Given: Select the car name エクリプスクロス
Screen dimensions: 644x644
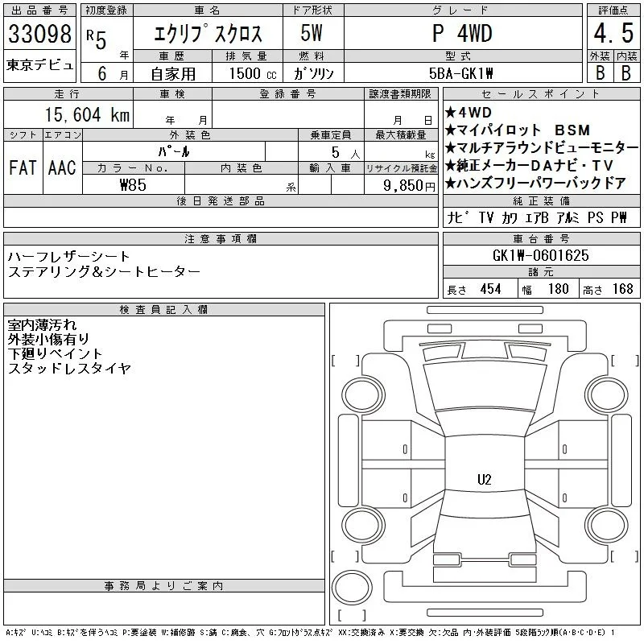Looking at the screenshot, I should tap(208, 33).
